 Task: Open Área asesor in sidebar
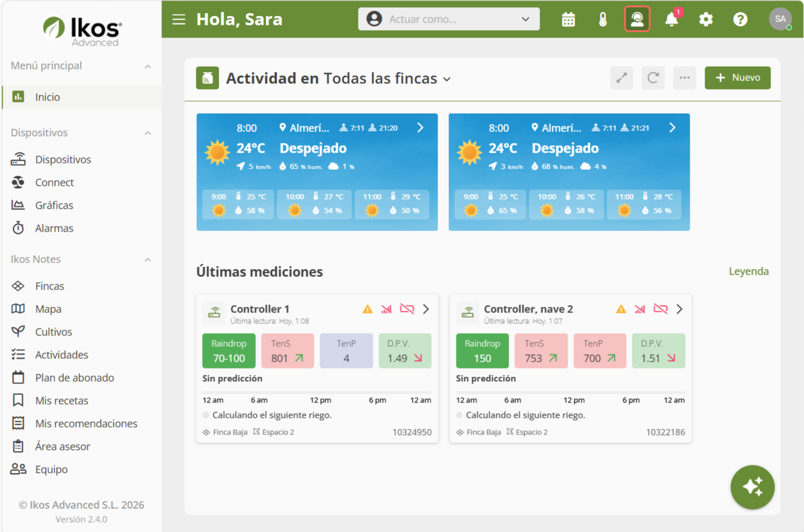(82, 447)
